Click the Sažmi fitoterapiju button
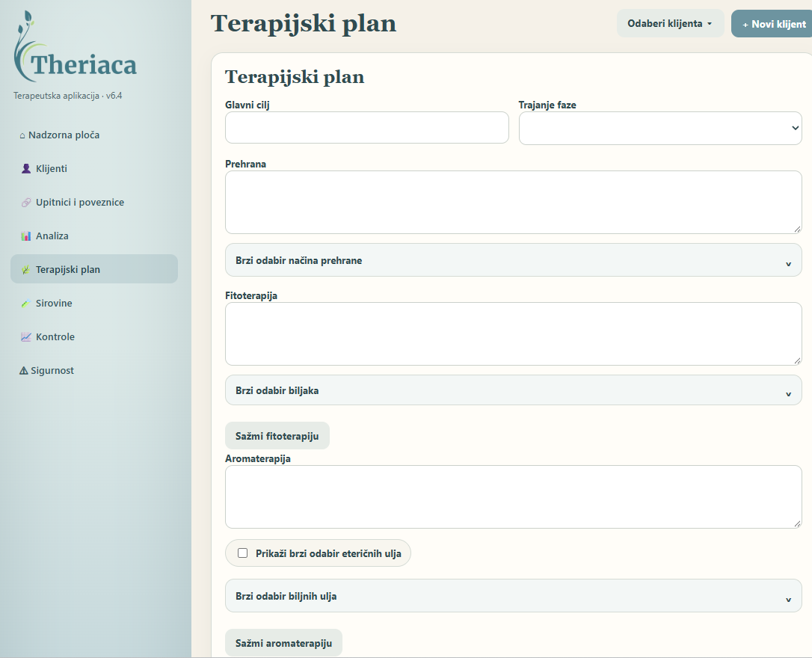 click(277, 436)
